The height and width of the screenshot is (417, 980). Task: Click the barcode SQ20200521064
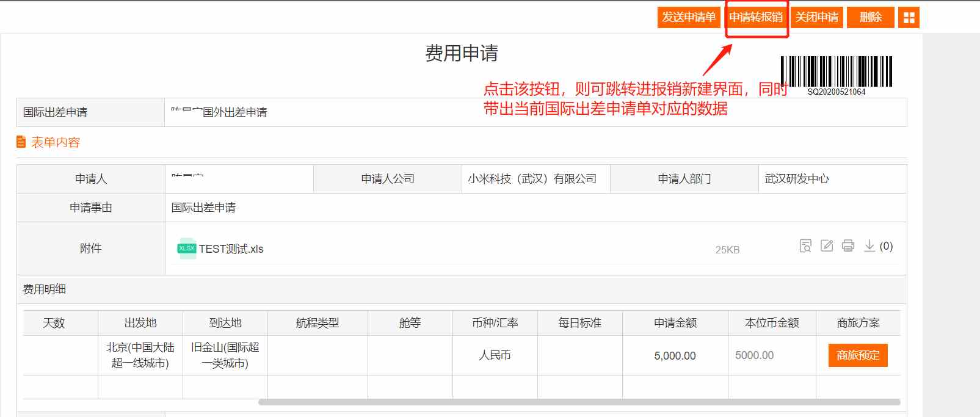point(837,76)
